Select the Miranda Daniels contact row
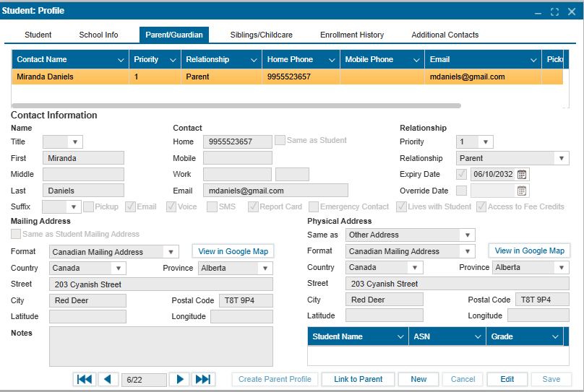This screenshot has width=584, height=392. click(217, 77)
